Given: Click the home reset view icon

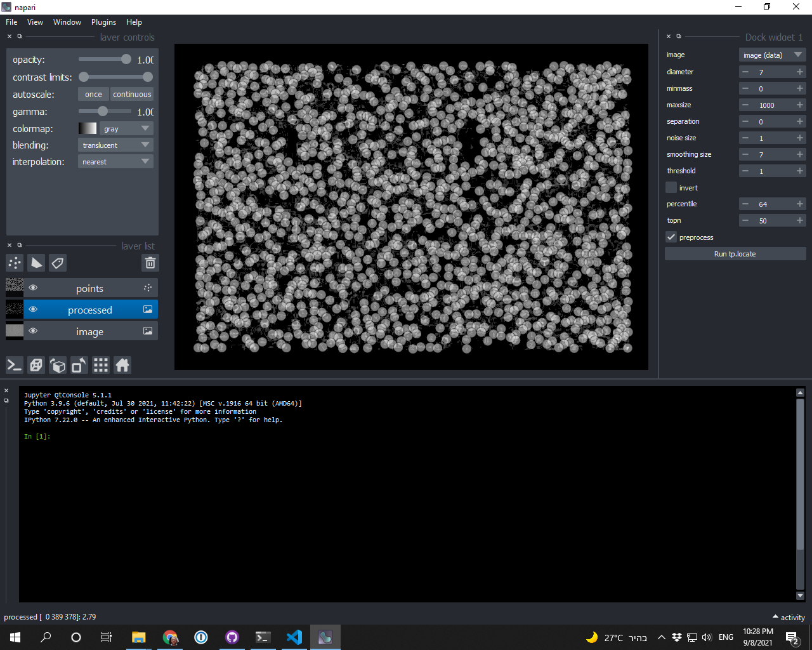Looking at the screenshot, I should pos(122,365).
